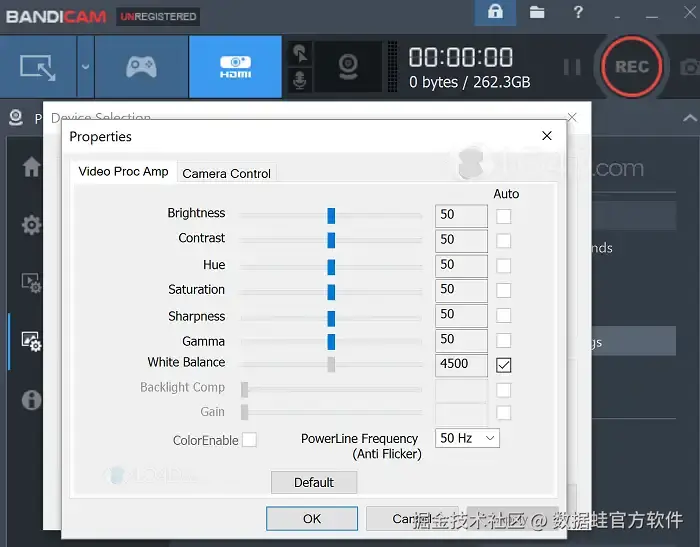Enable Auto checkbox for Sharpness
Image resolution: width=700 pixels, height=547 pixels.
click(504, 315)
